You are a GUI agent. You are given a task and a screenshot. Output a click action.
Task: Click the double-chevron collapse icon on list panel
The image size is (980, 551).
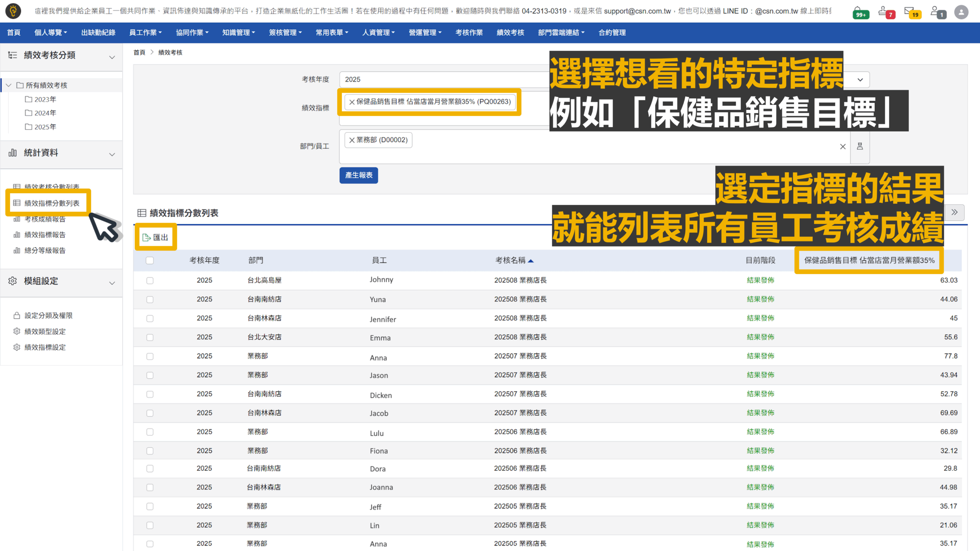click(x=954, y=212)
